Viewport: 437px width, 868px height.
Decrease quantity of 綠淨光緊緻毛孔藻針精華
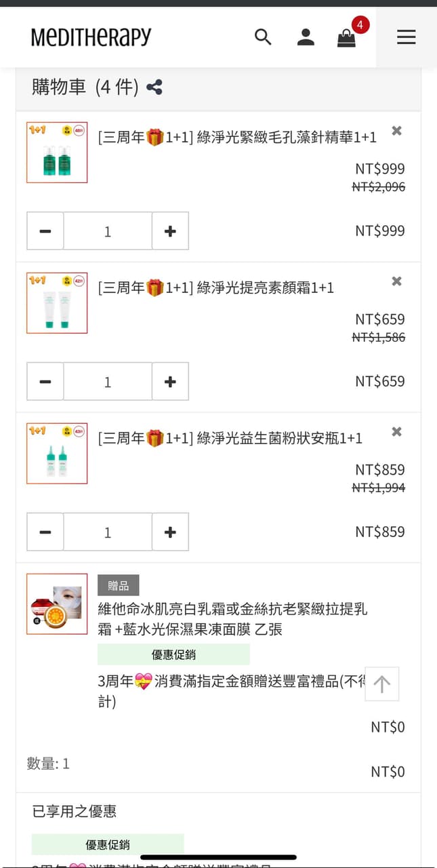coord(45,231)
